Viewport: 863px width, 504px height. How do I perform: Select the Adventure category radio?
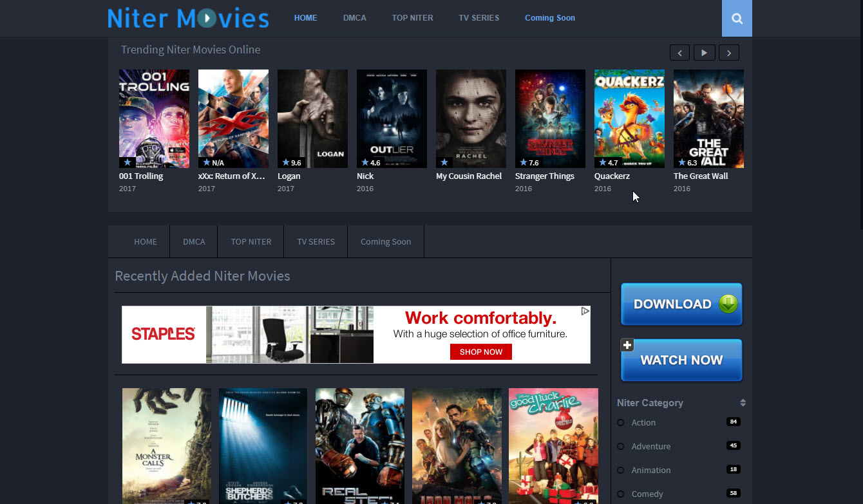pos(621,447)
